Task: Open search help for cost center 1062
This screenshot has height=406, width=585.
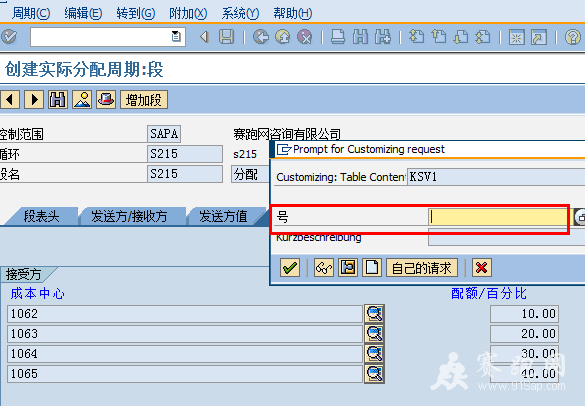Action: coord(374,313)
